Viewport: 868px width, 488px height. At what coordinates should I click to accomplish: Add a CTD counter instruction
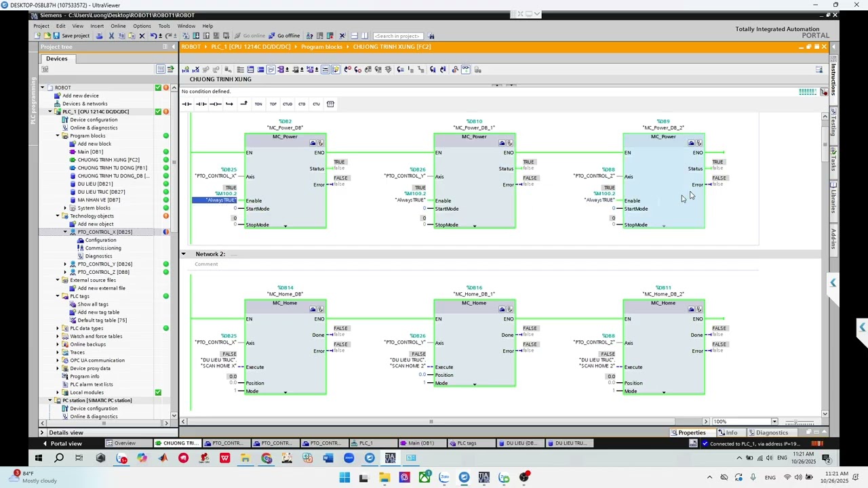point(302,104)
